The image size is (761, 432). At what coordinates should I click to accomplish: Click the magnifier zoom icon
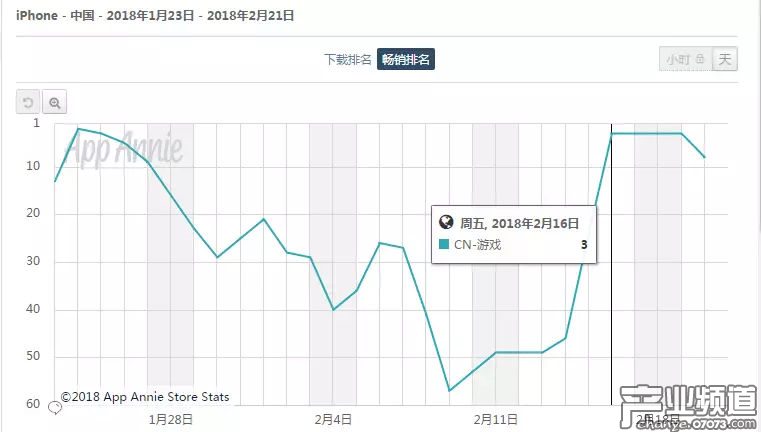pyautogui.click(x=54, y=102)
